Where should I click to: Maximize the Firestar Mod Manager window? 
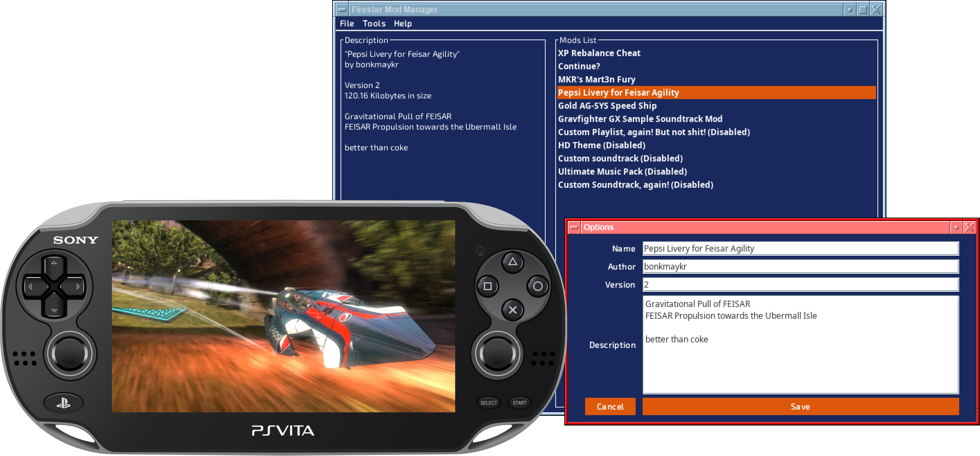(863, 10)
